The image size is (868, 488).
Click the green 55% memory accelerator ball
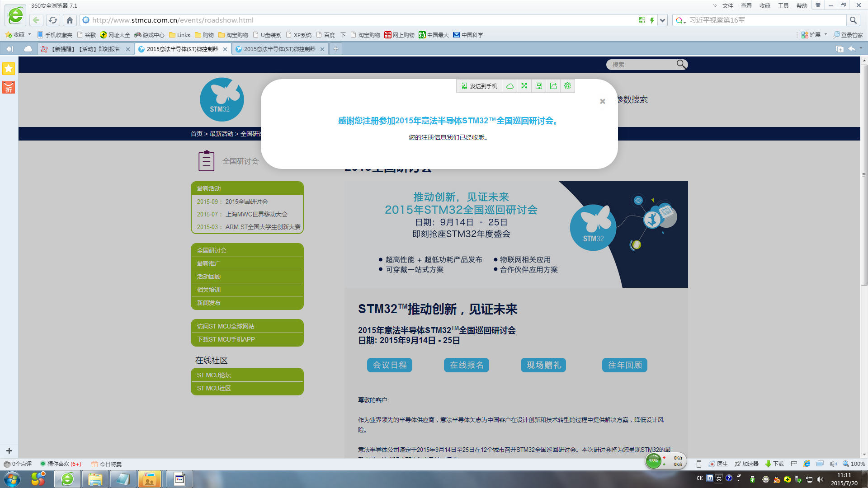coord(653,461)
